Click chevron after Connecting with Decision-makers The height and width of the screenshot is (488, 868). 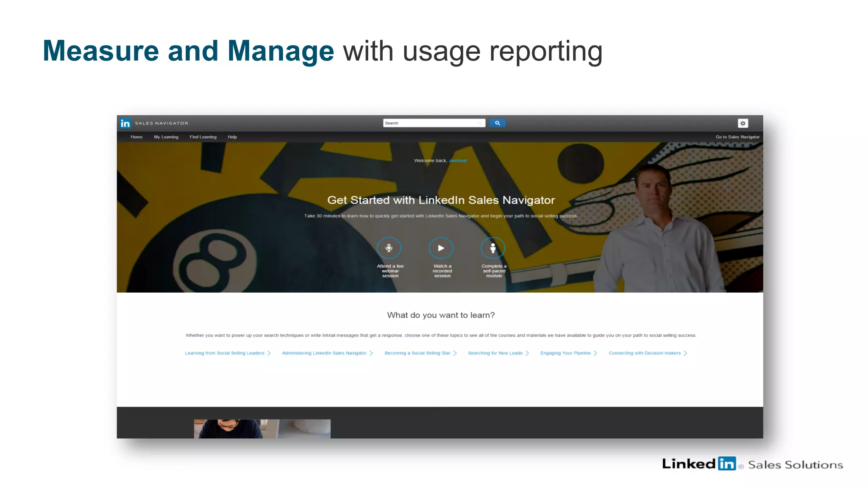685,353
